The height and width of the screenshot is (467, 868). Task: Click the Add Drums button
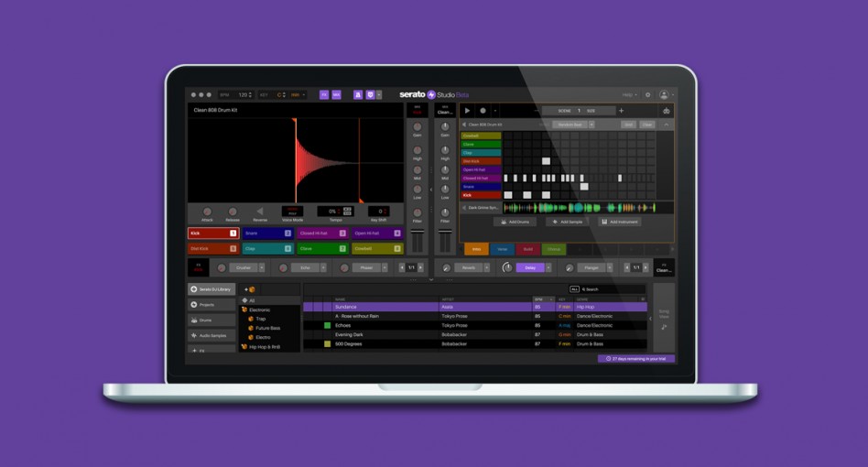[515, 222]
